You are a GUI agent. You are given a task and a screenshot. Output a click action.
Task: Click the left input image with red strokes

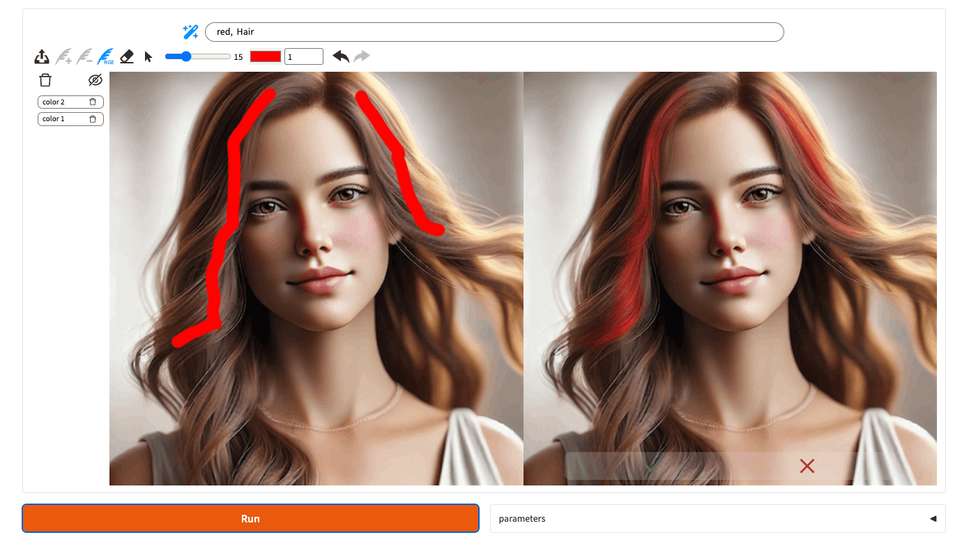(x=316, y=279)
